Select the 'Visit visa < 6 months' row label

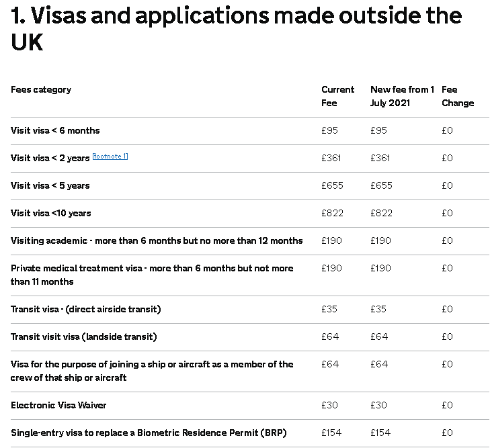click(x=55, y=130)
